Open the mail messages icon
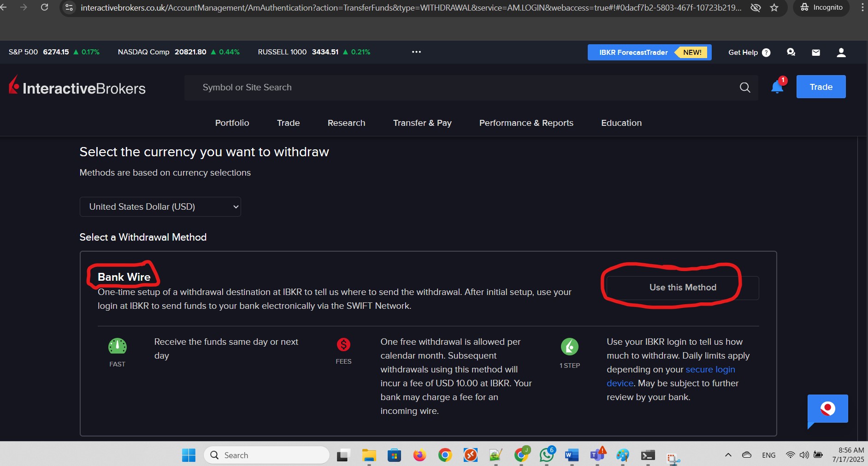The height and width of the screenshot is (466, 868). coord(816,53)
